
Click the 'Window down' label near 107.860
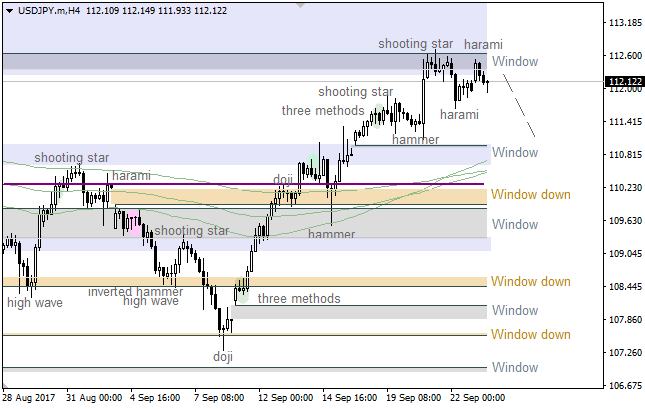click(530, 334)
